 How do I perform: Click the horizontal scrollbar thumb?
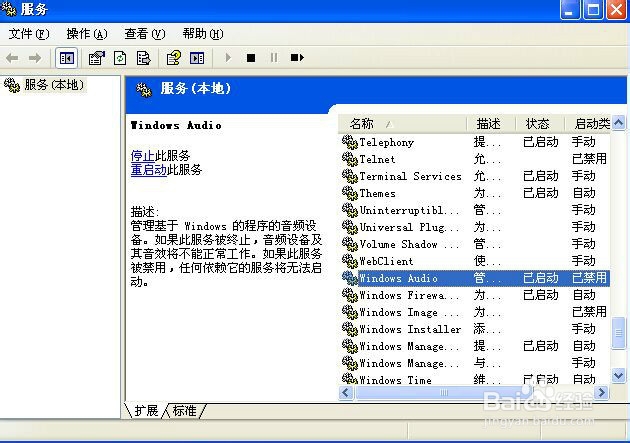coord(444,392)
